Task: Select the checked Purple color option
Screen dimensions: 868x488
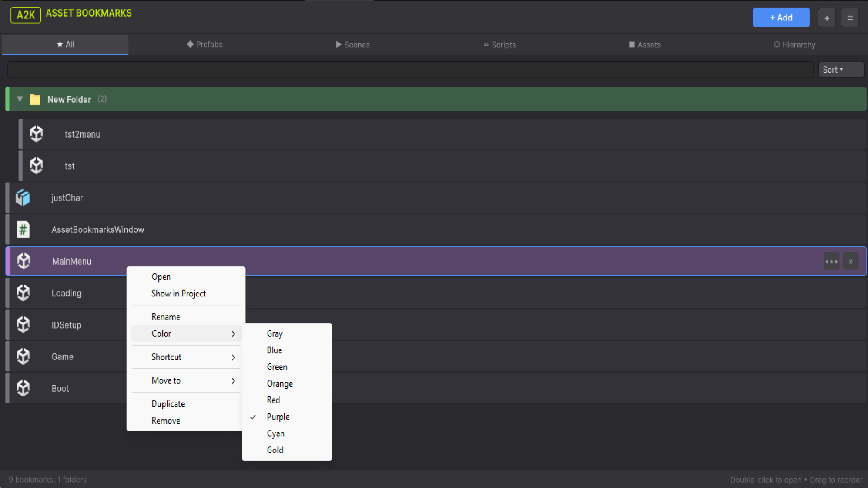Action: click(278, 417)
